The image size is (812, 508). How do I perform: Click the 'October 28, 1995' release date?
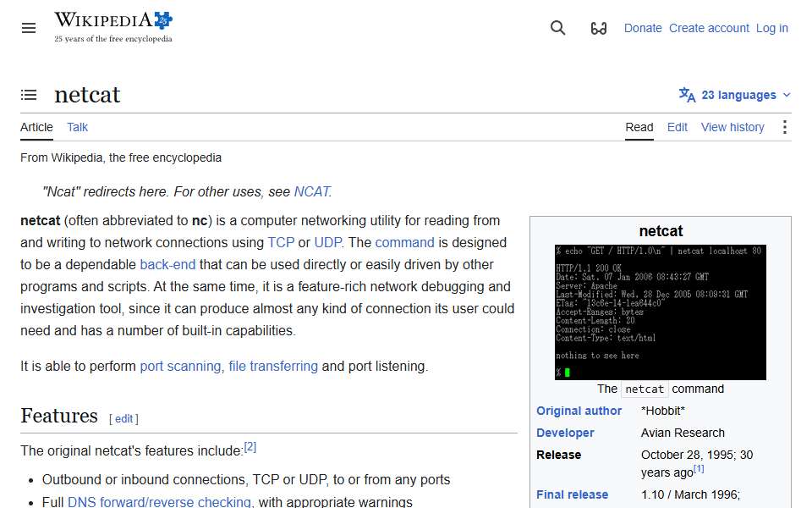(x=687, y=455)
